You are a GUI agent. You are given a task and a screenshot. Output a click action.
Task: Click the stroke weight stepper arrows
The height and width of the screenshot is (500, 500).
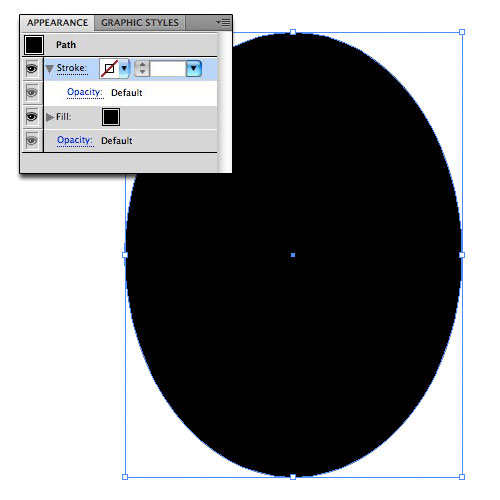point(142,69)
